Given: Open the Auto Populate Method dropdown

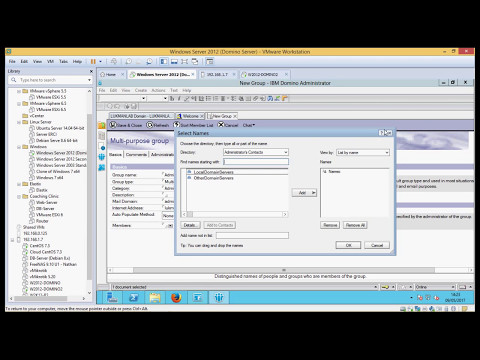Looking at the screenshot, I should tap(168, 216).
